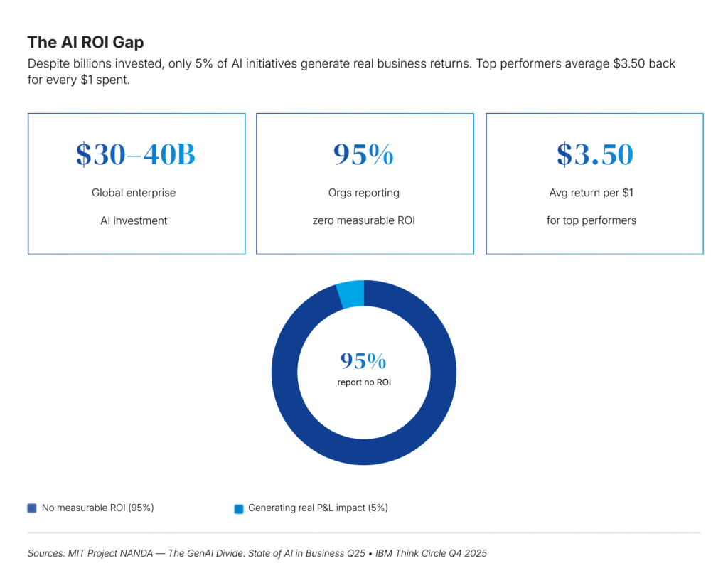
Task: Click the "zero measurable ROI" card text
Action: tap(364, 220)
